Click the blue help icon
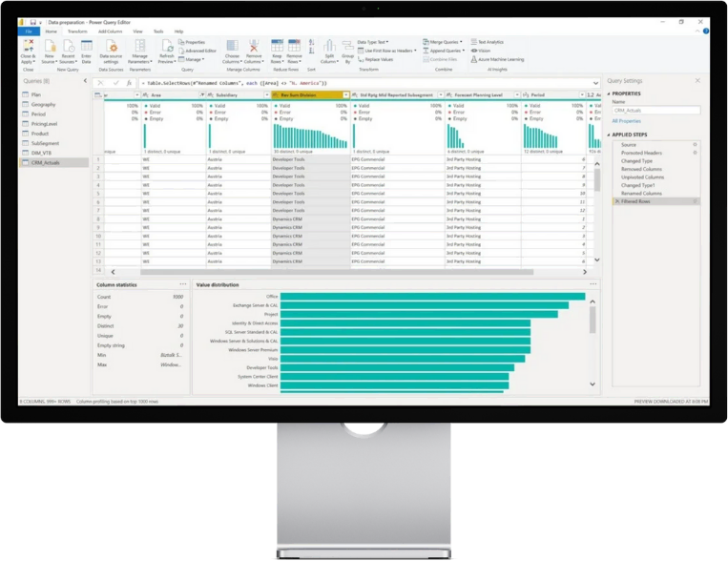This screenshot has height=561, width=728. (706, 31)
